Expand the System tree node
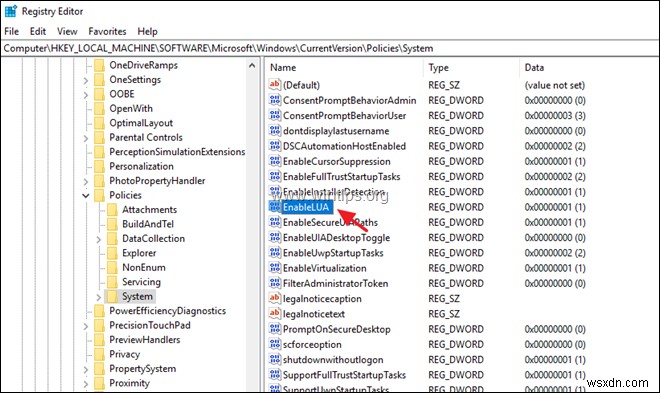Screen dimensions: 660x393 tap(98, 297)
